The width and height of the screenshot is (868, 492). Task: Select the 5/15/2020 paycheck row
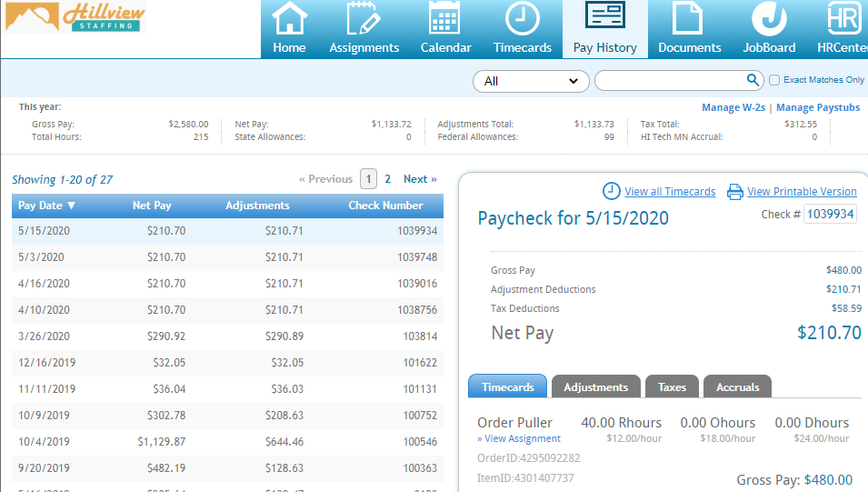coord(227,231)
